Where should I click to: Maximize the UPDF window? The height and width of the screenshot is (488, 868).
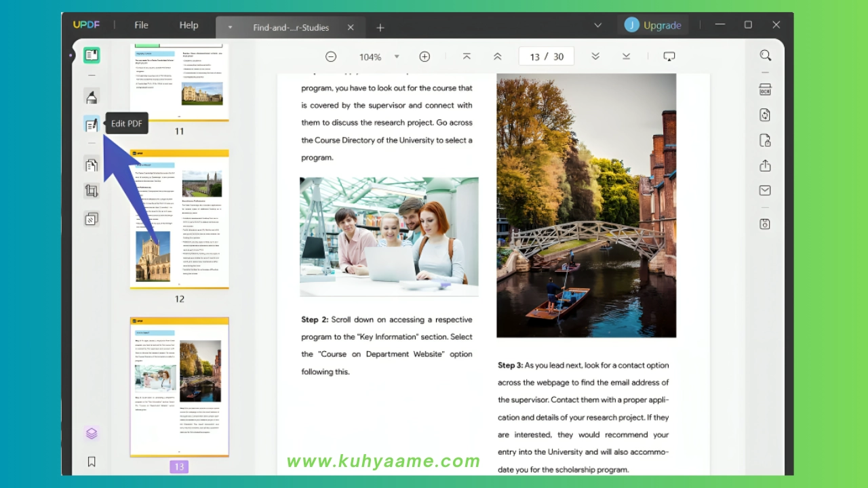tap(748, 25)
